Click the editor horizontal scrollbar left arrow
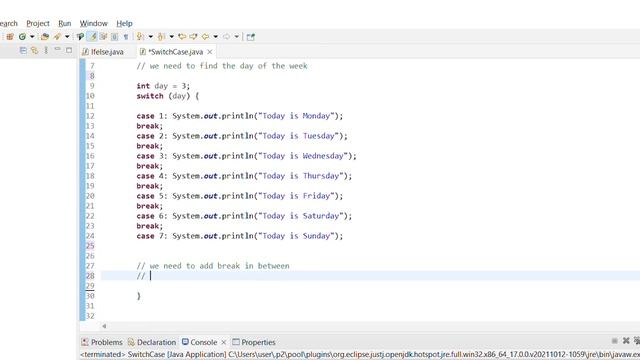Screen dimensions: 640x360 coord(104,326)
